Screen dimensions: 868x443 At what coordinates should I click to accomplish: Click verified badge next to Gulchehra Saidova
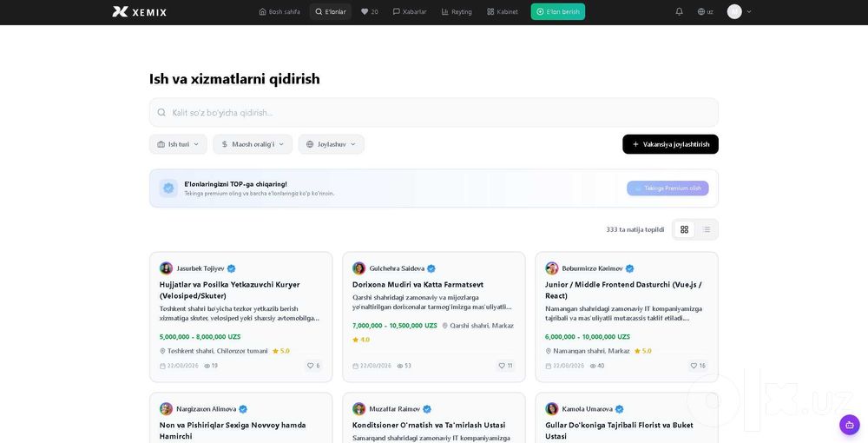coord(431,268)
